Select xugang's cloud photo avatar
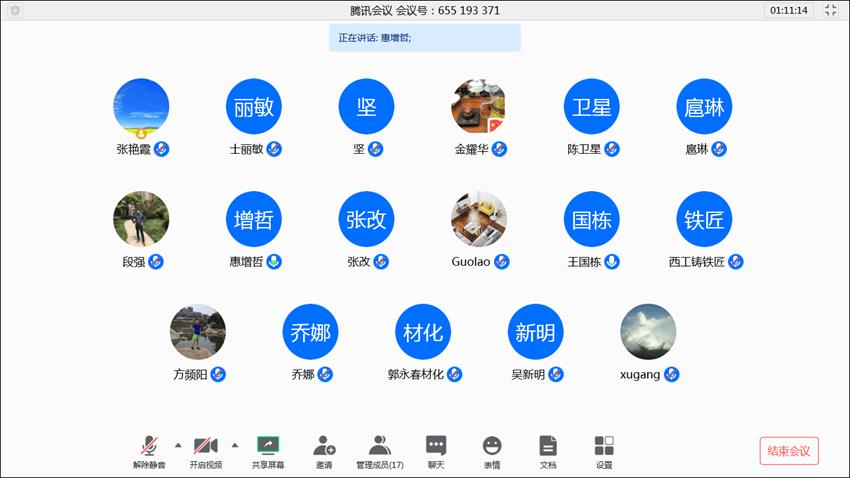Screen dimensions: 850x478 coord(648,332)
